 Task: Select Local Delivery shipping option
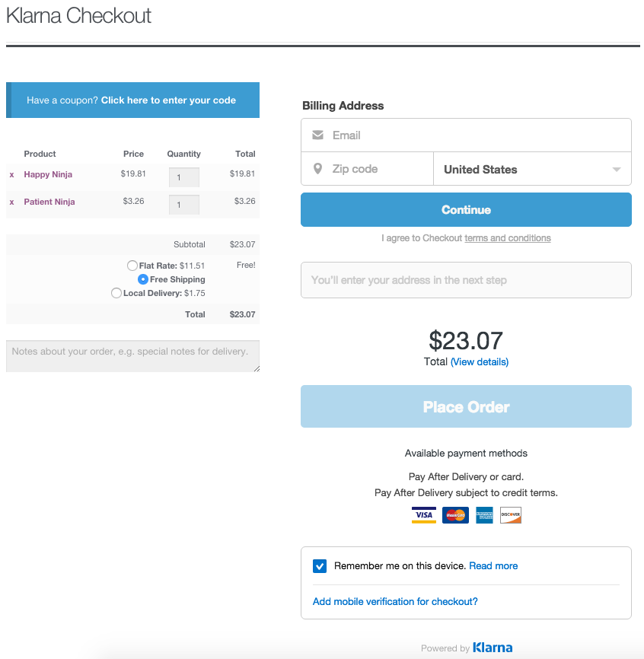click(x=116, y=293)
